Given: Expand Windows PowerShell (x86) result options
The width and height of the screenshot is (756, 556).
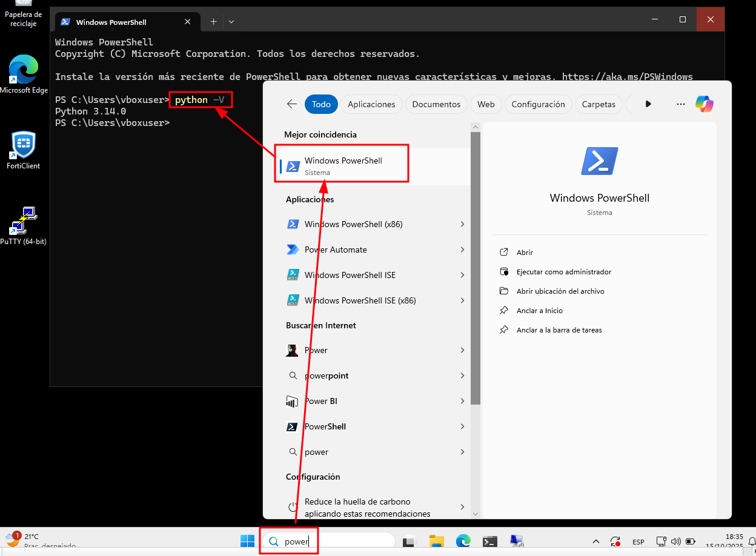Looking at the screenshot, I should 462,224.
